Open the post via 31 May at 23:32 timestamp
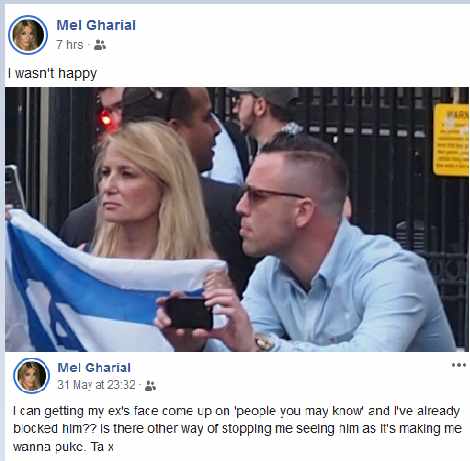Screen dimensions: 470x461 [x=96, y=385]
